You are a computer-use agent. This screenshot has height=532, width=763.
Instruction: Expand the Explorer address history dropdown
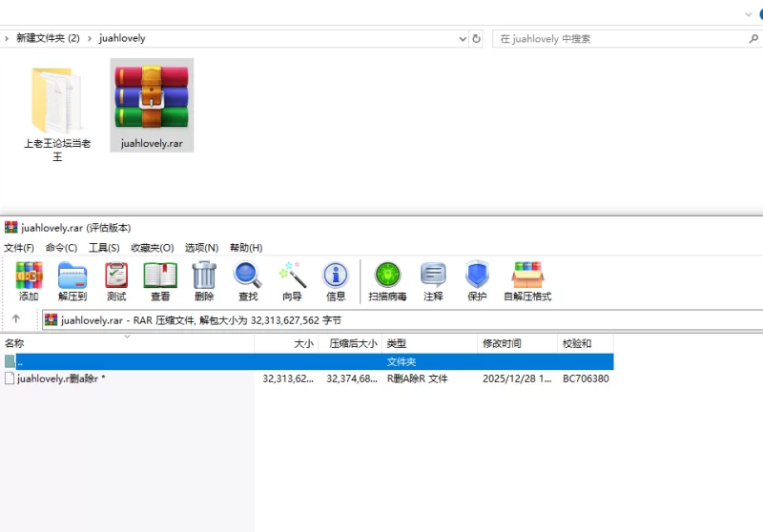[463, 38]
